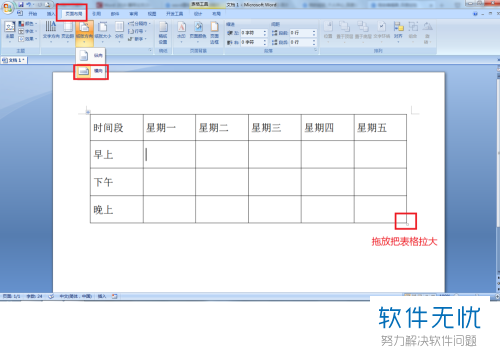Click the Manuscript Paper settings button
This screenshot has height=361, width=500.
coord(163,33)
